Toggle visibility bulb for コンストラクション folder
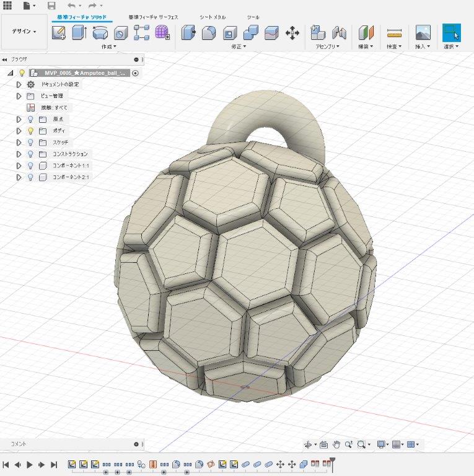Screen dimensions: 474x476 click(30, 154)
